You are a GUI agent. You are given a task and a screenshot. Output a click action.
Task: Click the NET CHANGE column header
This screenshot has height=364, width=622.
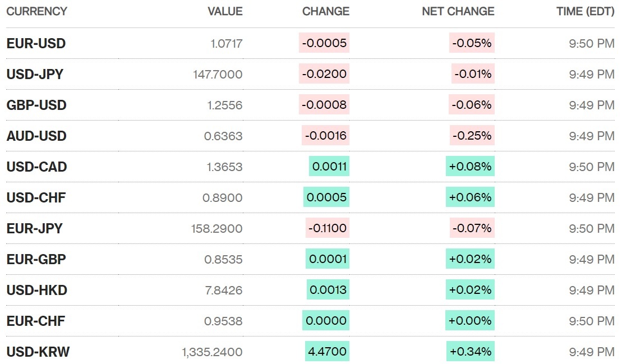(458, 11)
